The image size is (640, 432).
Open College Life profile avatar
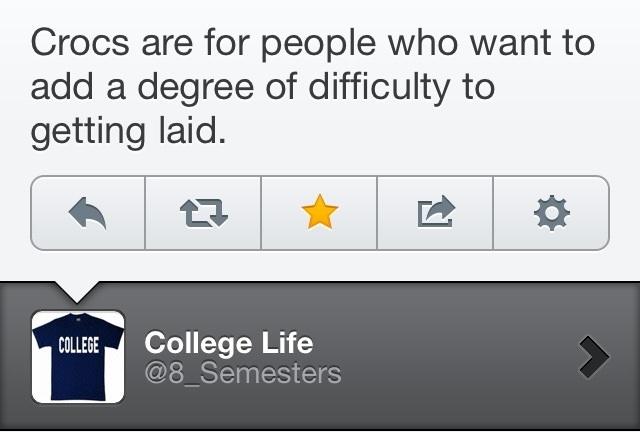tap(78, 358)
